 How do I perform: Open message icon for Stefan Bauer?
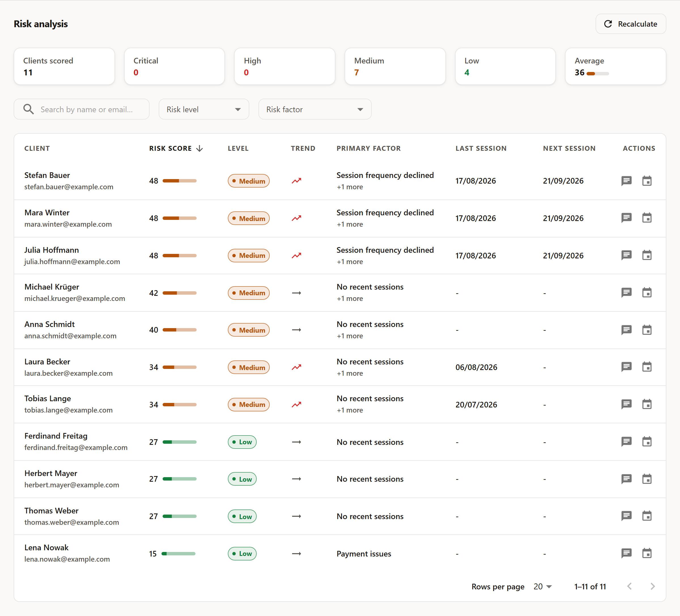[626, 181]
